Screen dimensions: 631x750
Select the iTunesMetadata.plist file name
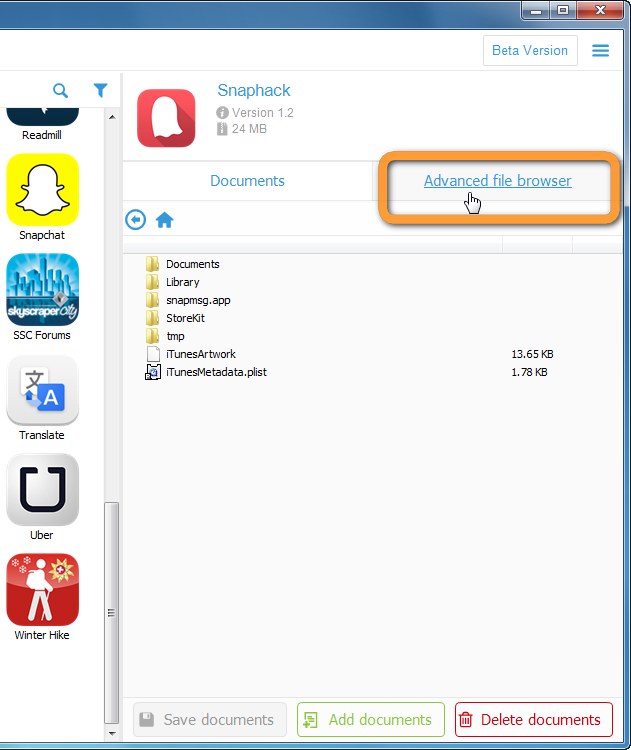[216, 372]
